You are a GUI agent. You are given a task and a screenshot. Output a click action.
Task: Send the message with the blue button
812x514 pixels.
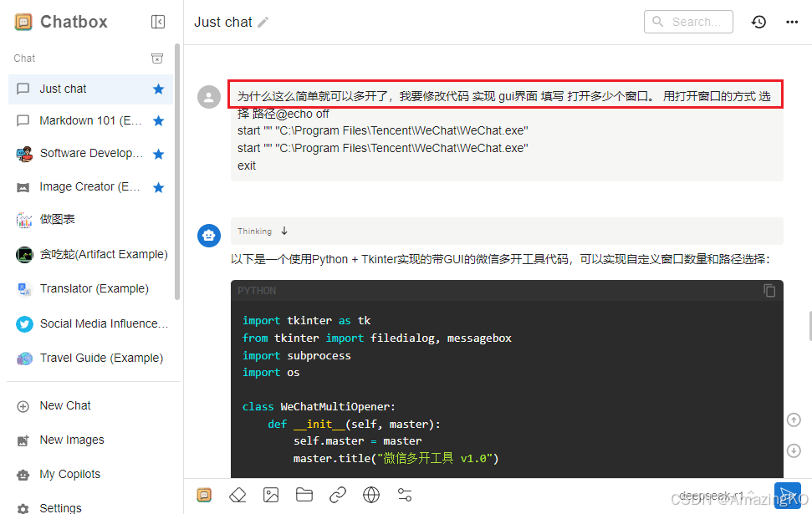(788, 496)
